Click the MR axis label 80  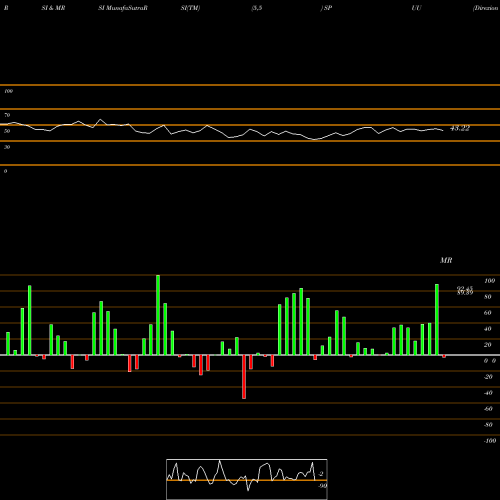(488, 297)
